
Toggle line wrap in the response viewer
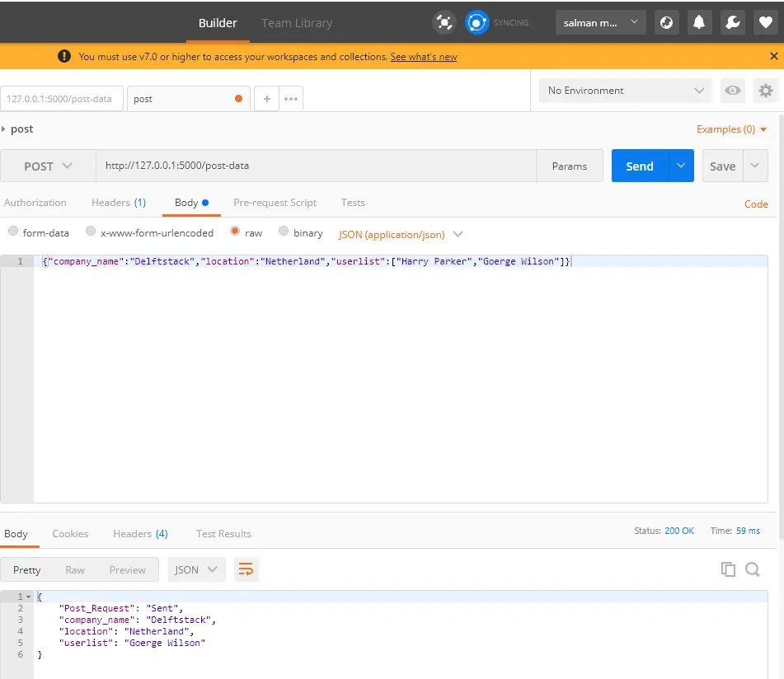246,569
